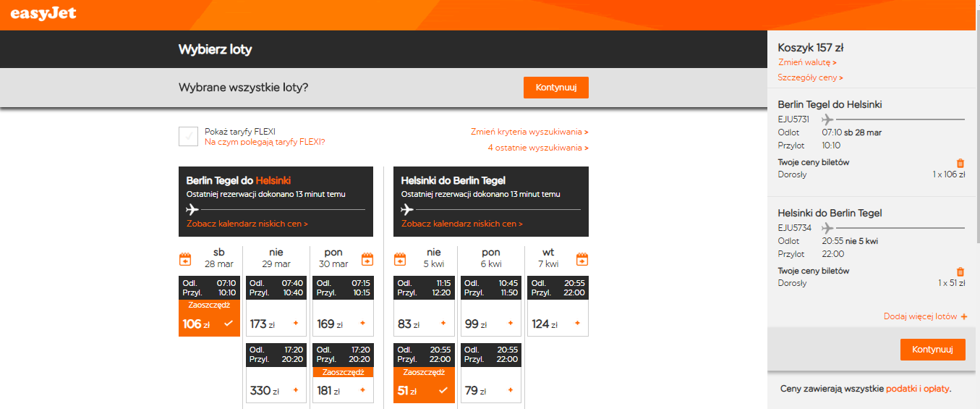Delete Berlin Tegel do Helsinki flight via trash icon
Screen dimensions: 980x409
click(960, 164)
